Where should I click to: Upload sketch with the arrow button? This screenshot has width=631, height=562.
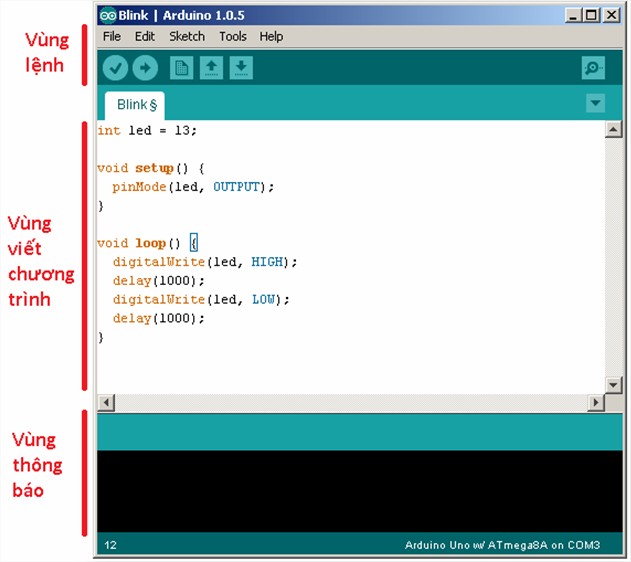point(145,68)
